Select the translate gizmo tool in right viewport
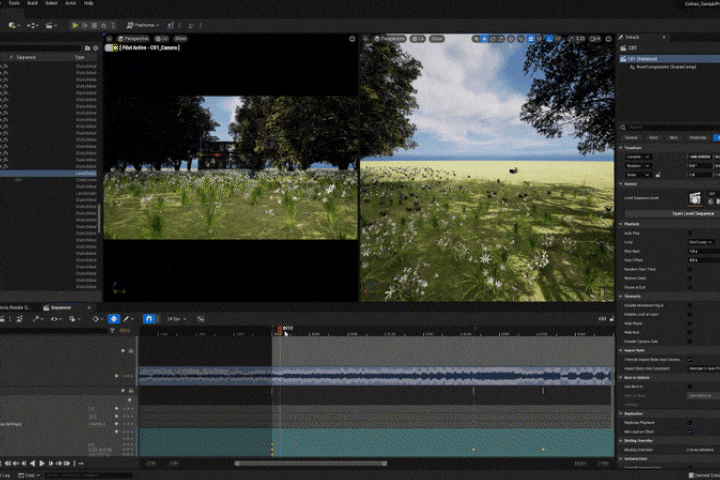720x480 pixels. pyautogui.click(x=484, y=39)
